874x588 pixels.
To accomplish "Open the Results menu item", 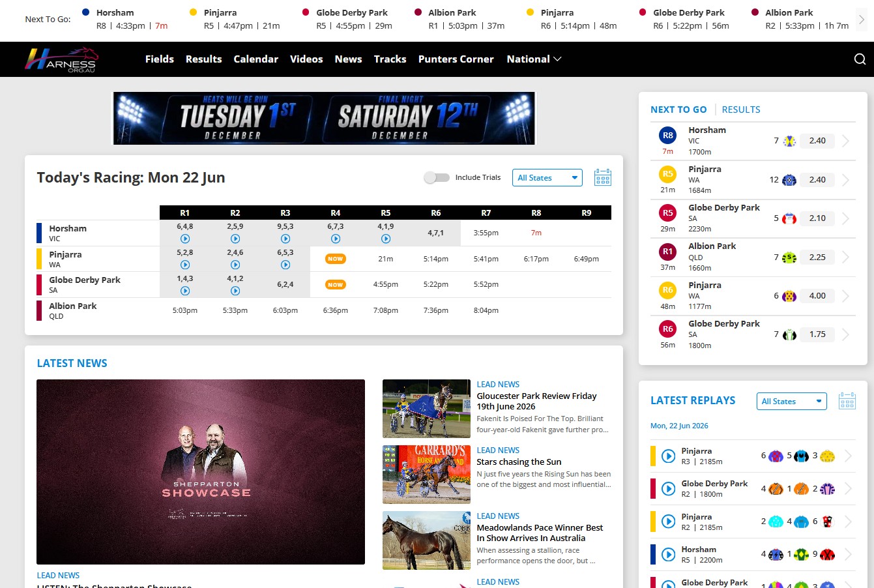I will click(x=204, y=59).
